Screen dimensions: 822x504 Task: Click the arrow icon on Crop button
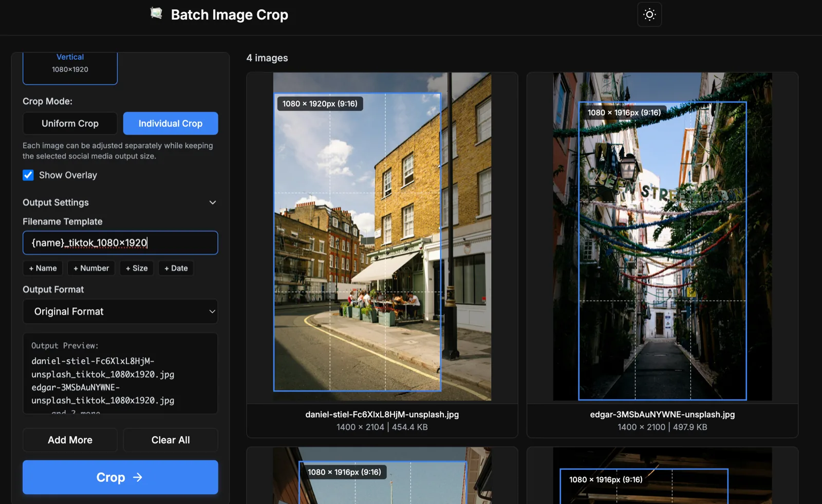[138, 477]
